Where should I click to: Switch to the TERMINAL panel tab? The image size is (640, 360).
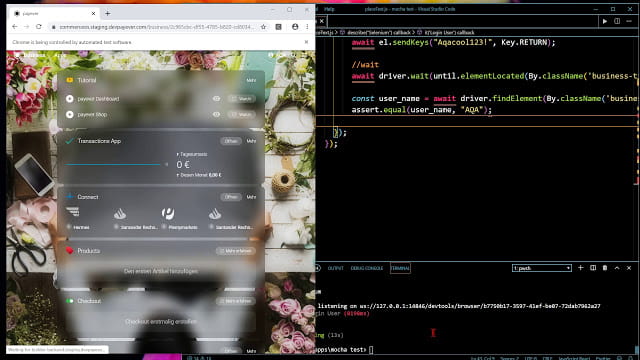[x=400, y=268]
